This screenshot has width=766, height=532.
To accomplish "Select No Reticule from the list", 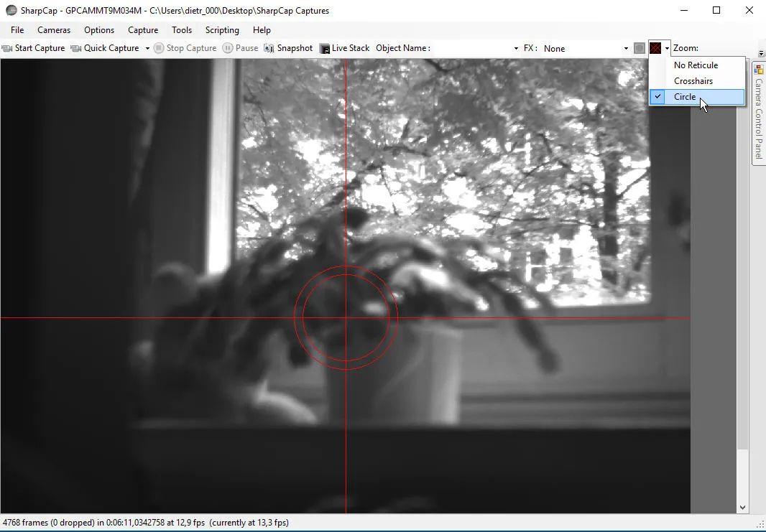I will pyautogui.click(x=696, y=65).
